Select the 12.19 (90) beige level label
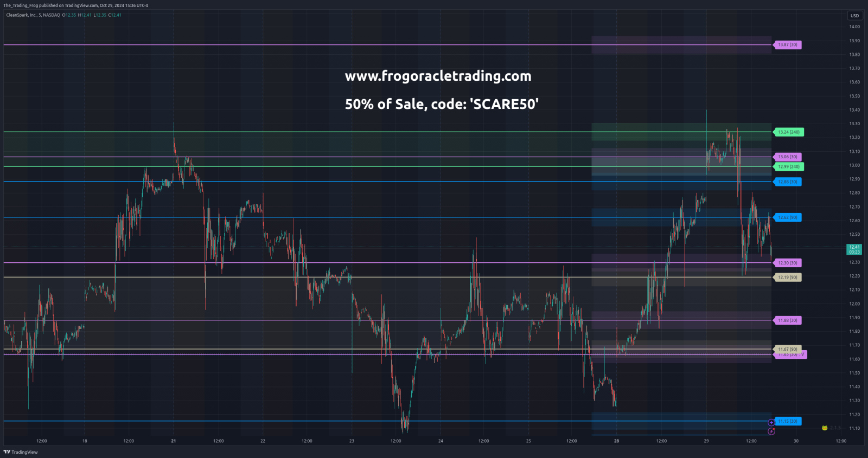Screen dimensions: 868x458 click(x=787, y=278)
